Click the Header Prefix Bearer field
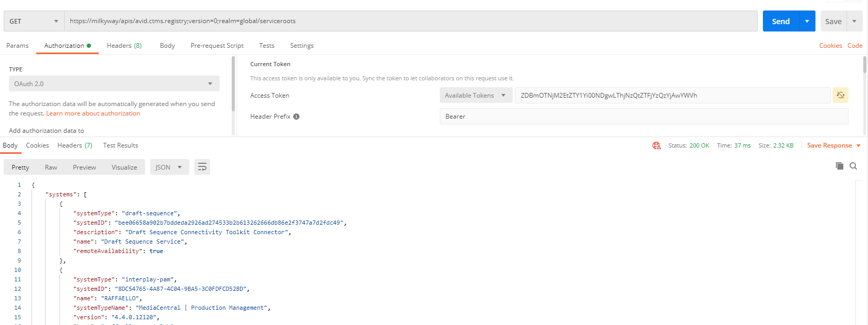The image size is (868, 325). tap(644, 116)
